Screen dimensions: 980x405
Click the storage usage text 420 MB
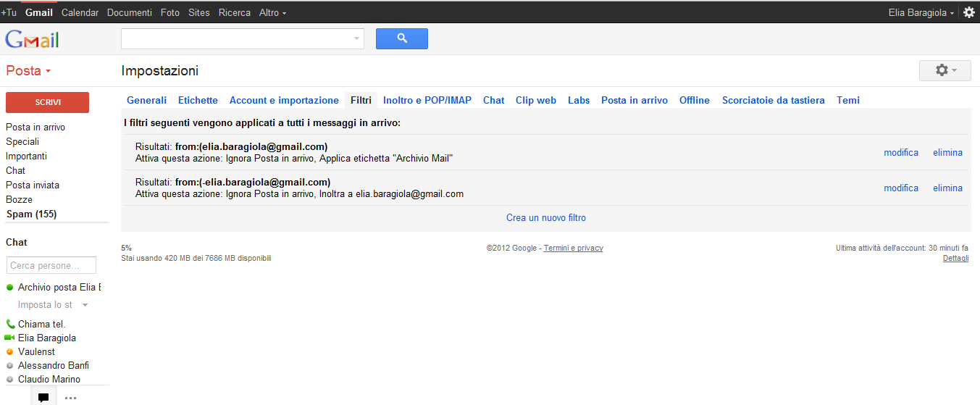coord(196,258)
